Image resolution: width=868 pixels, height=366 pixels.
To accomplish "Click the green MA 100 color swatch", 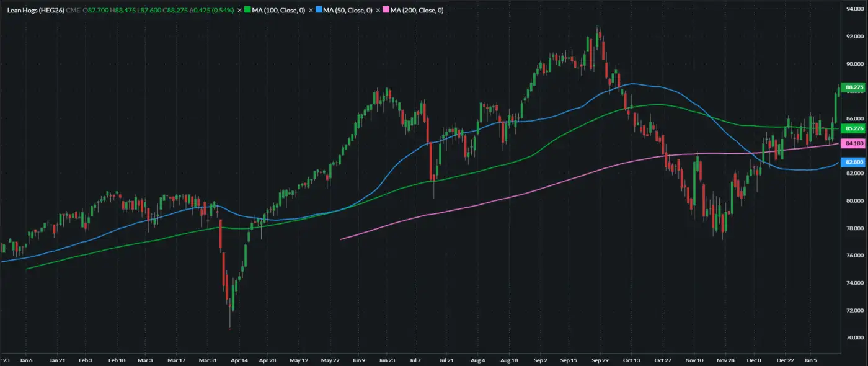I will pyautogui.click(x=248, y=11).
